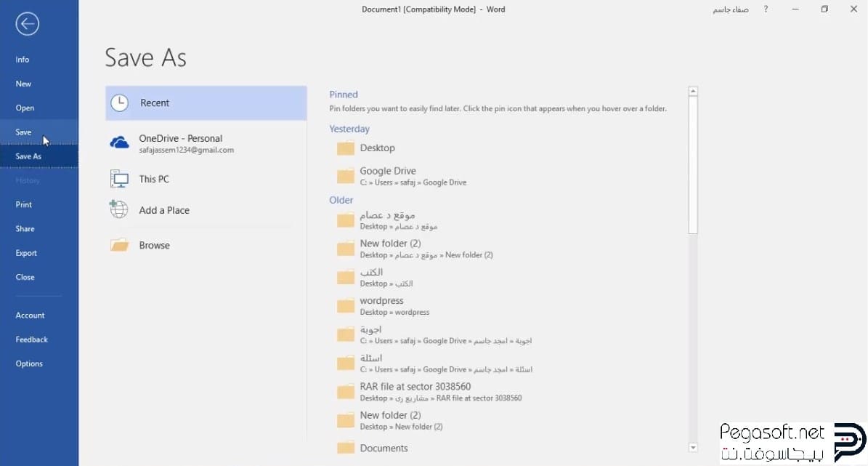Click the This PC computer icon
This screenshot has height=466, width=868.
click(119, 179)
